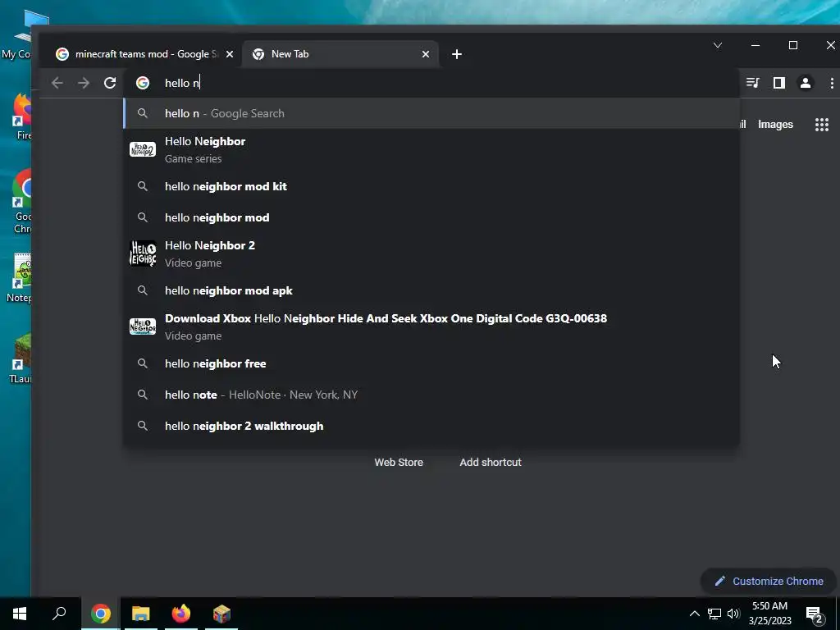Open the Web Store shortcut
840x630 pixels.
399,463
